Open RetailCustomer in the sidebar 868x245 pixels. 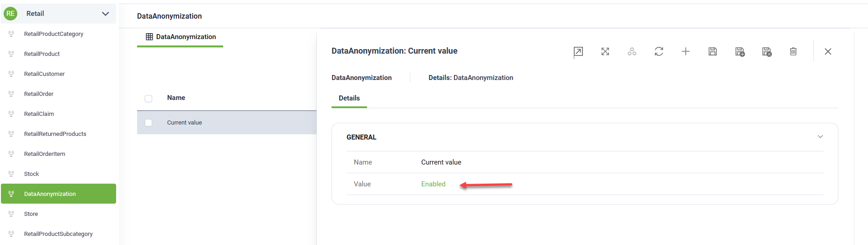(44, 74)
